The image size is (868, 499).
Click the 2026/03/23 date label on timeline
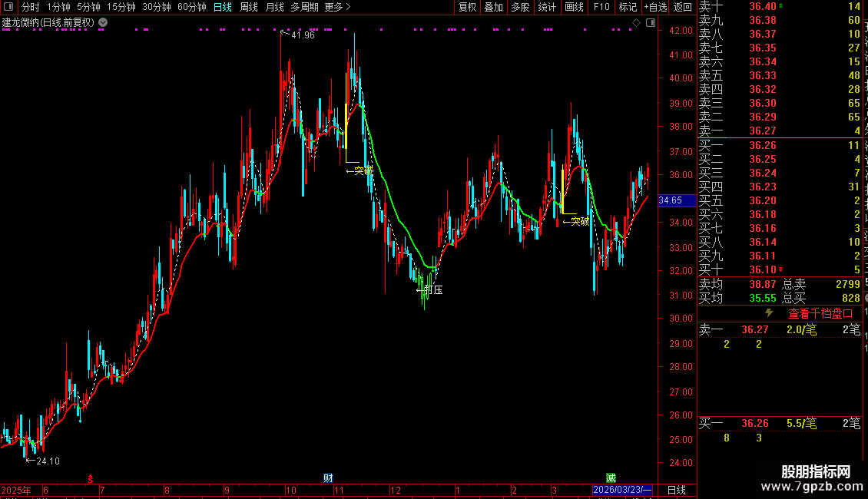click(x=622, y=490)
